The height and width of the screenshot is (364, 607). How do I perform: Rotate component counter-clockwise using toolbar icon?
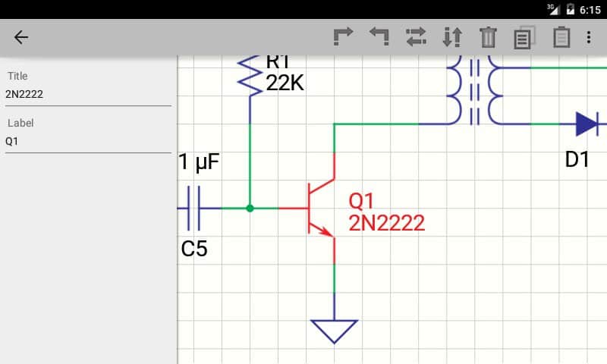tap(379, 36)
